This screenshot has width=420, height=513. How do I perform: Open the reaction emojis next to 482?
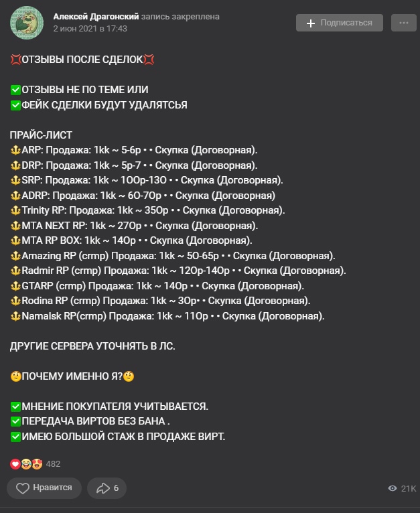point(26,463)
